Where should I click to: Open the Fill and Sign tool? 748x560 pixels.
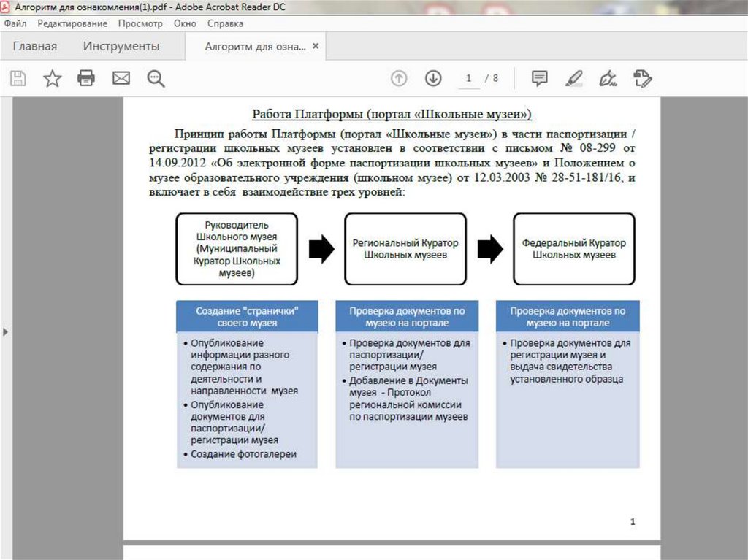(608, 78)
